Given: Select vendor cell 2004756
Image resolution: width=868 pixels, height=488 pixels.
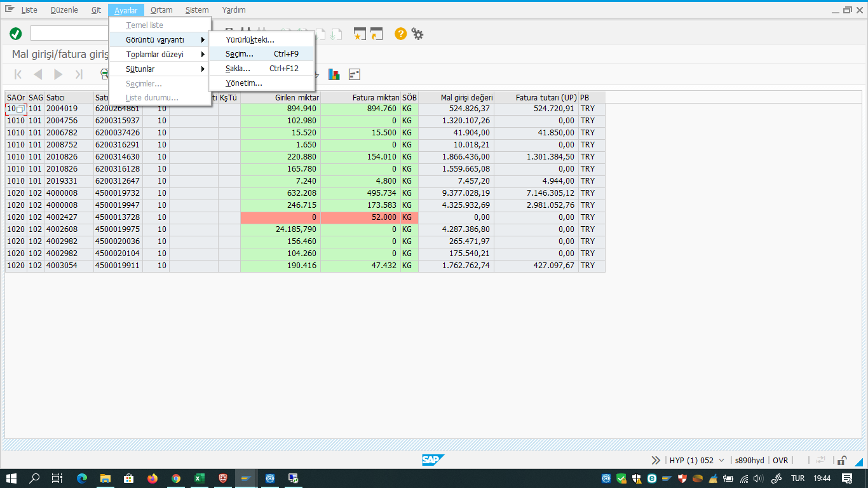Looking at the screenshot, I should click(x=69, y=121).
